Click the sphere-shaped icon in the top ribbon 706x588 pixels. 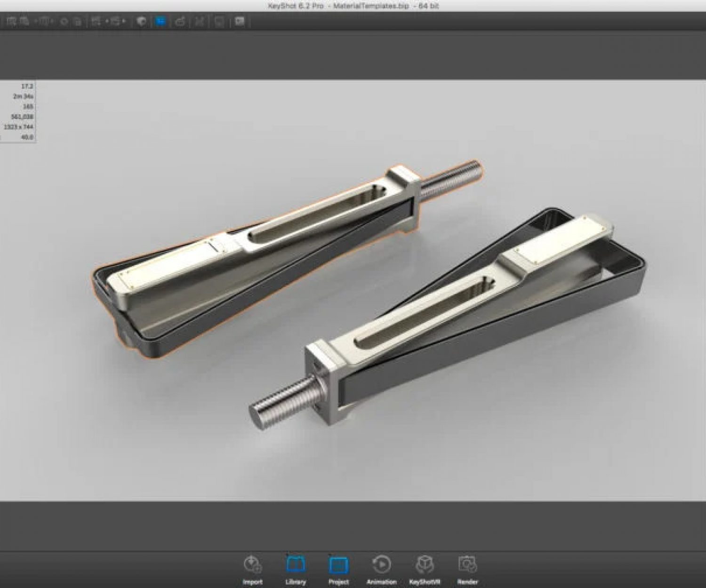[x=141, y=22]
